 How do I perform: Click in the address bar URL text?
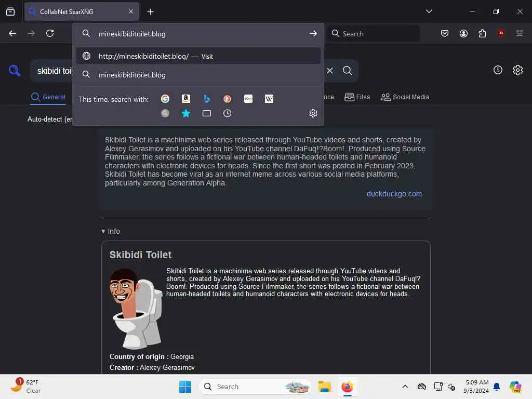pos(132,34)
